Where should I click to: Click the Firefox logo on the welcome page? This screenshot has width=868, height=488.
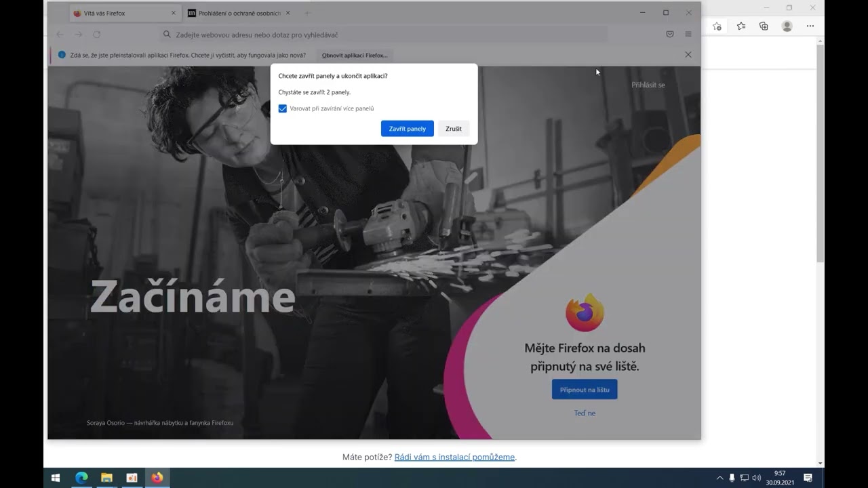coord(585,312)
